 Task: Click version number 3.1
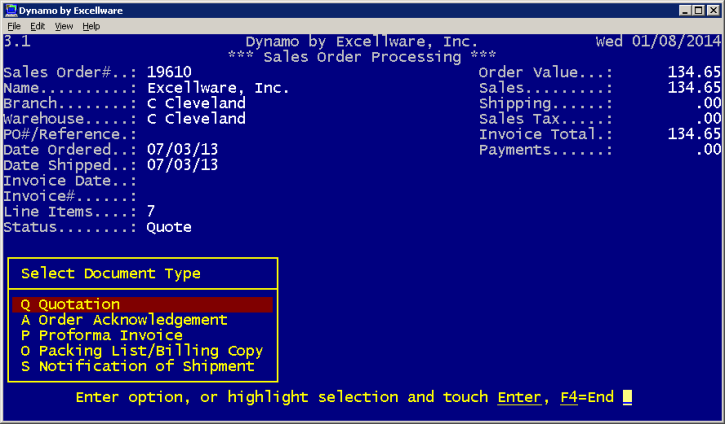(17, 42)
